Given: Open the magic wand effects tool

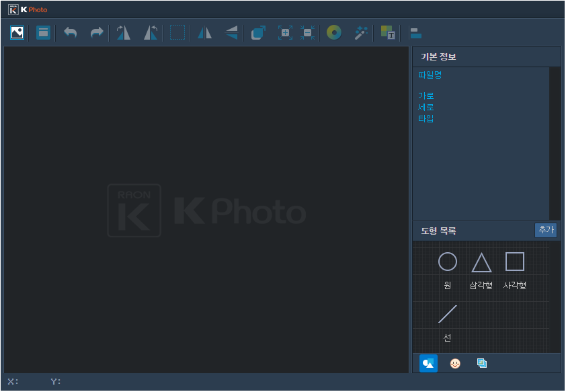Looking at the screenshot, I should coord(361,33).
